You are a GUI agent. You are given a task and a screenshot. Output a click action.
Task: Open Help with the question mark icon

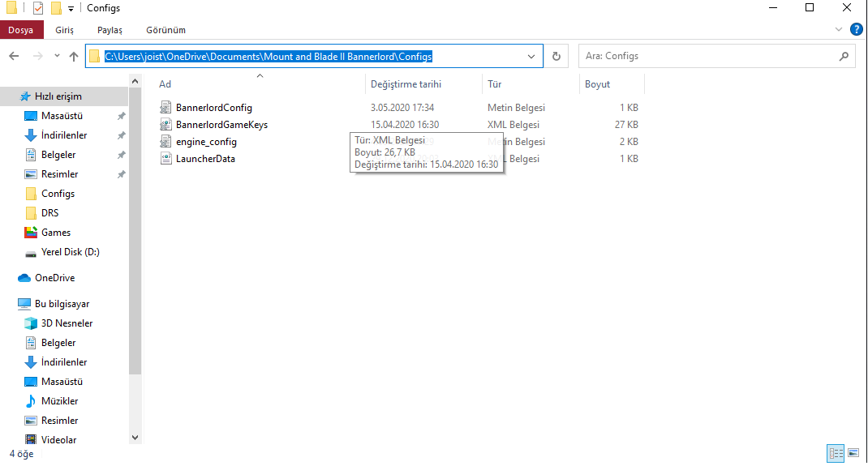pos(857,29)
